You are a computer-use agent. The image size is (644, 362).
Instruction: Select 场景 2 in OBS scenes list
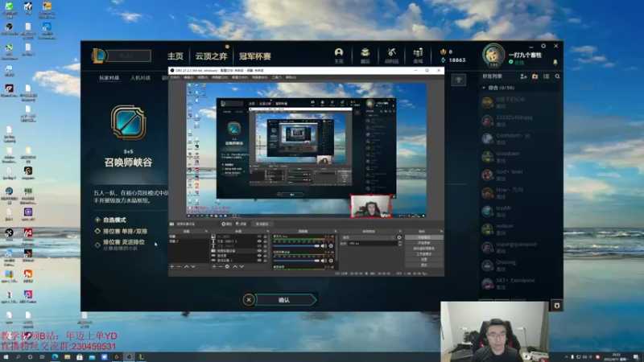click(x=188, y=241)
